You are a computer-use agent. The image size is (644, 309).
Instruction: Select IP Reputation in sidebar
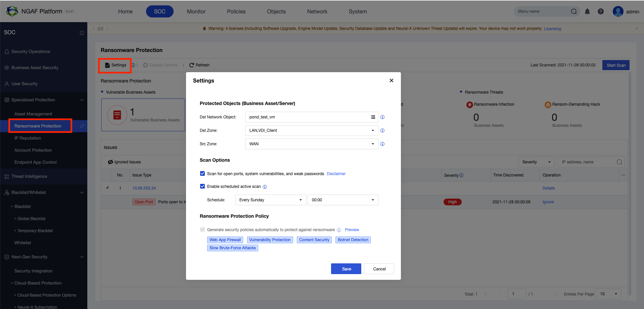click(28, 138)
